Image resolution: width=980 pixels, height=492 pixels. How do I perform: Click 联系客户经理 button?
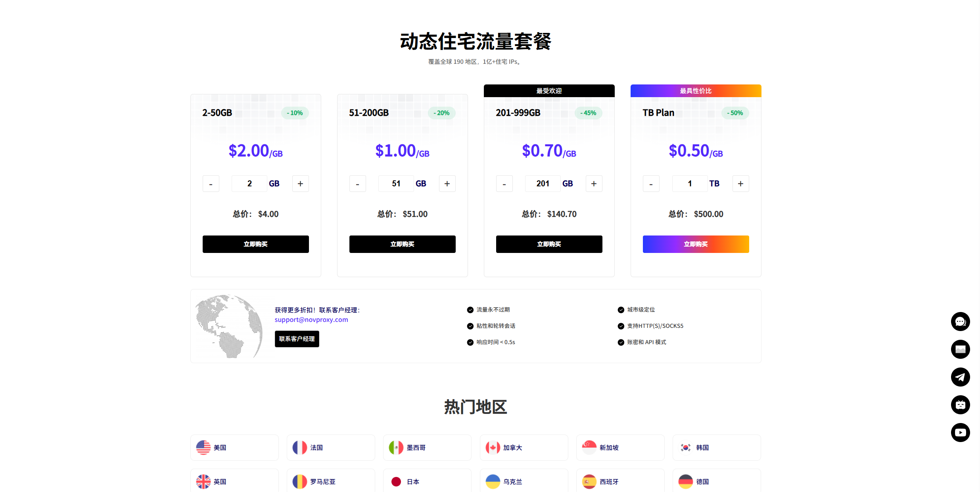click(297, 339)
